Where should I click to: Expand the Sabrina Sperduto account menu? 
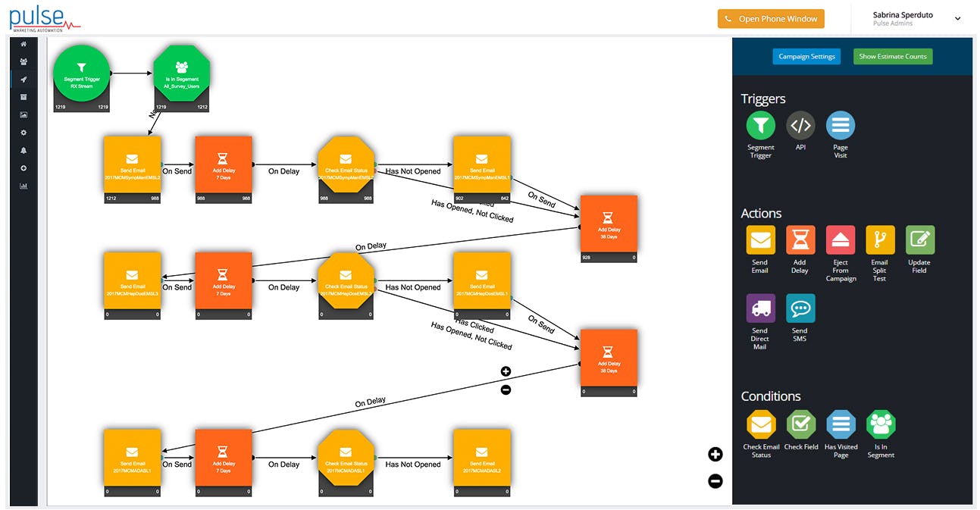(957, 18)
